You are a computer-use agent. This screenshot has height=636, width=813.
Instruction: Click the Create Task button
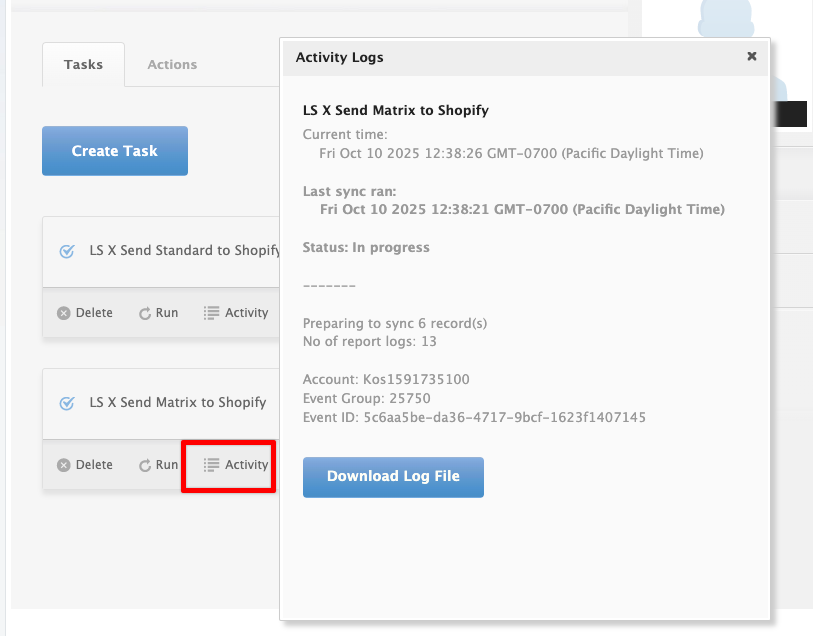(x=115, y=151)
